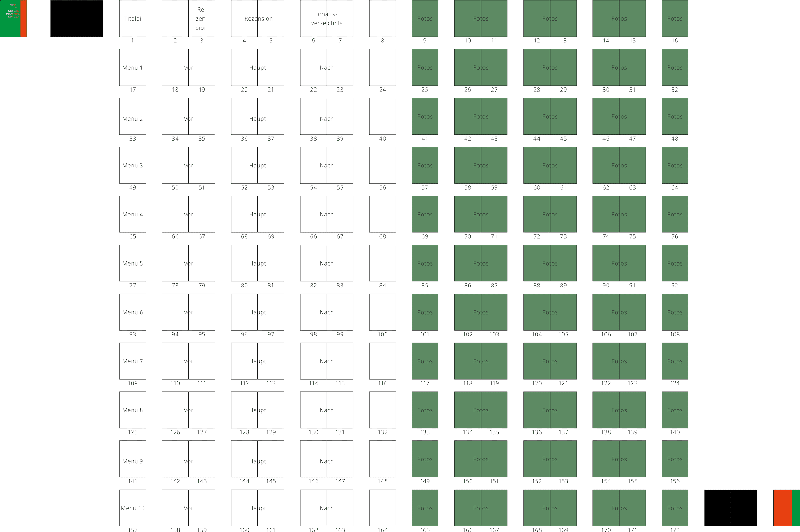
Task: Click page number label "156"
Action: coord(675,481)
